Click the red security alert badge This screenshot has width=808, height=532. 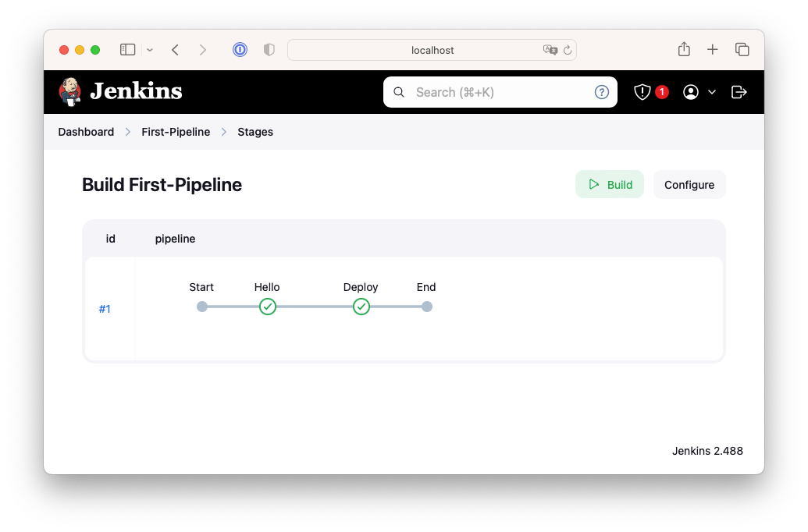pos(662,92)
